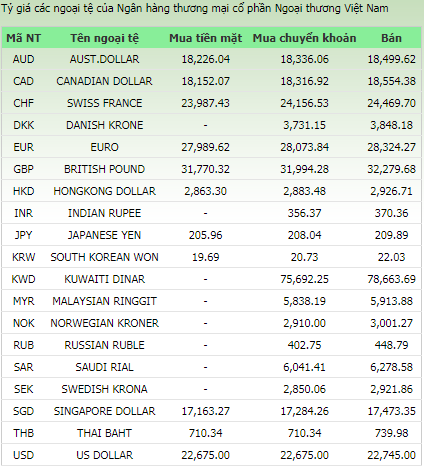Click the RUSSIAN RUBLE selling rate 448.79
Image resolution: width=424 pixels, height=471 pixels.
point(391,345)
